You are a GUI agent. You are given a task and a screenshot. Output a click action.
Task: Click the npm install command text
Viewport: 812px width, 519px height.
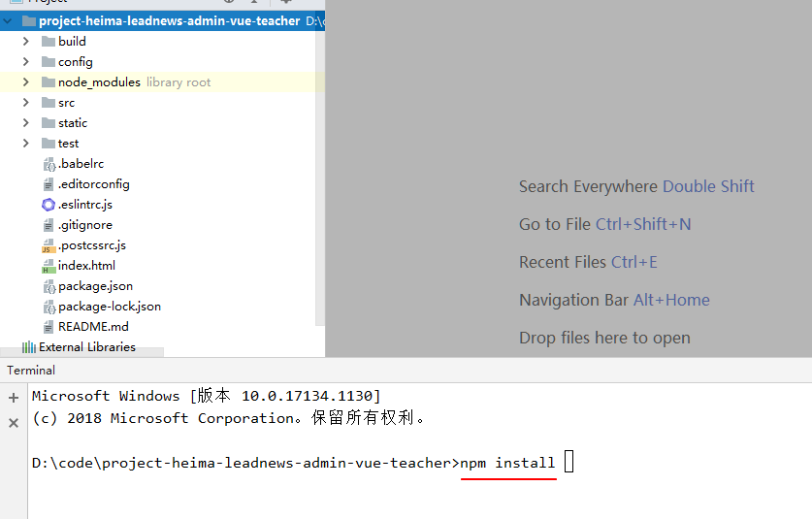tap(507, 463)
